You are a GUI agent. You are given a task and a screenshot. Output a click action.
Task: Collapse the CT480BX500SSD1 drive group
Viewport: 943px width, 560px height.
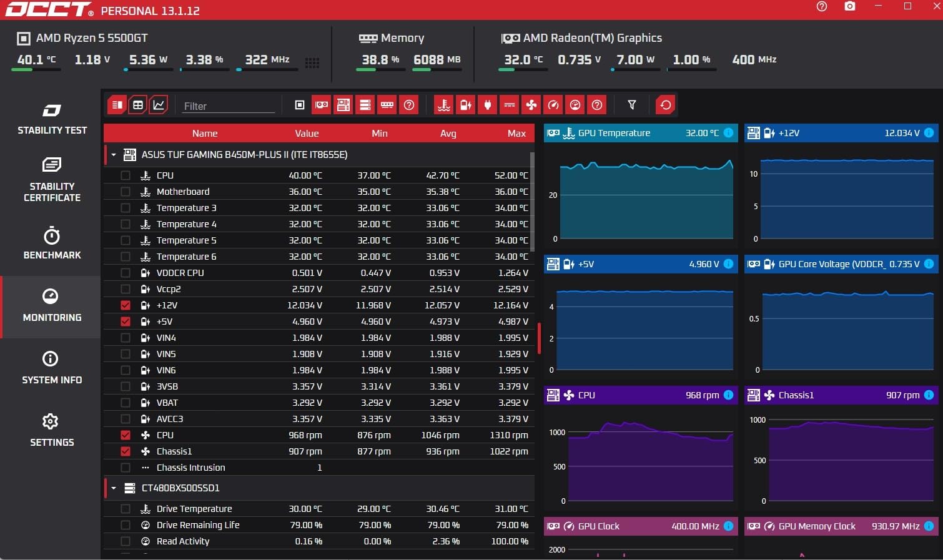tap(114, 488)
